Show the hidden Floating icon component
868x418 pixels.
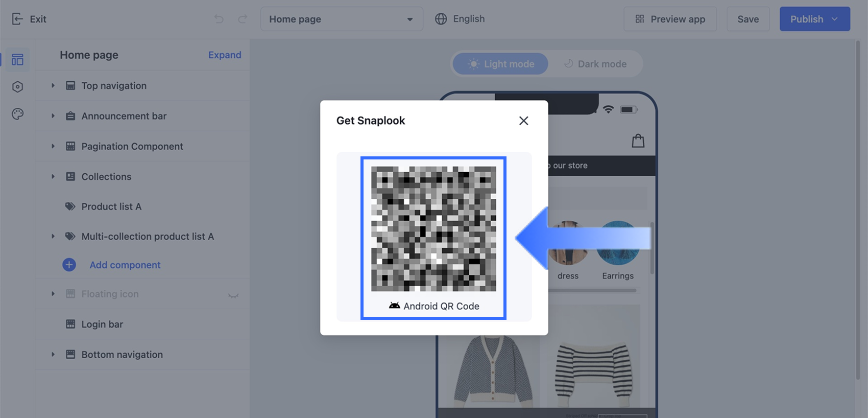(x=233, y=295)
